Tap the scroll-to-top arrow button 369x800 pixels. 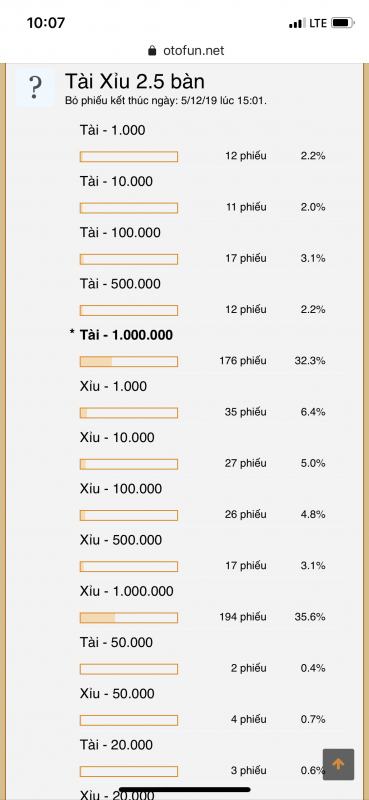[x=338, y=764]
